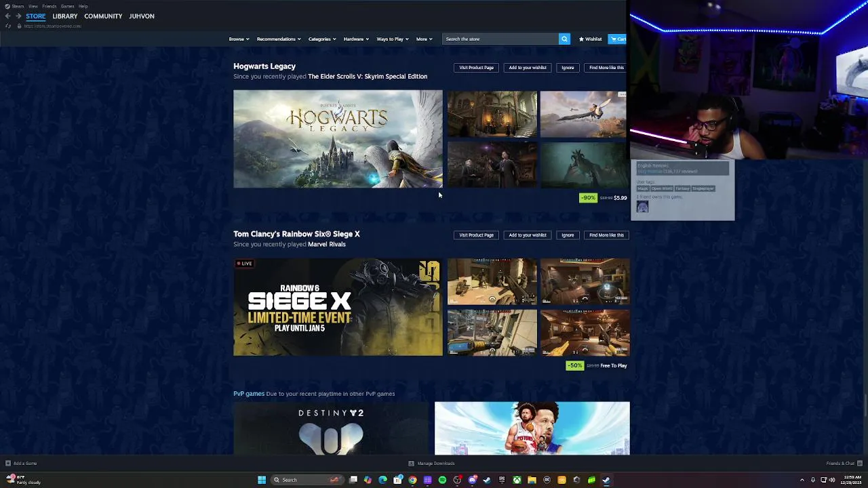Select the STORE tab
868x488 pixels.
point(36,16)
